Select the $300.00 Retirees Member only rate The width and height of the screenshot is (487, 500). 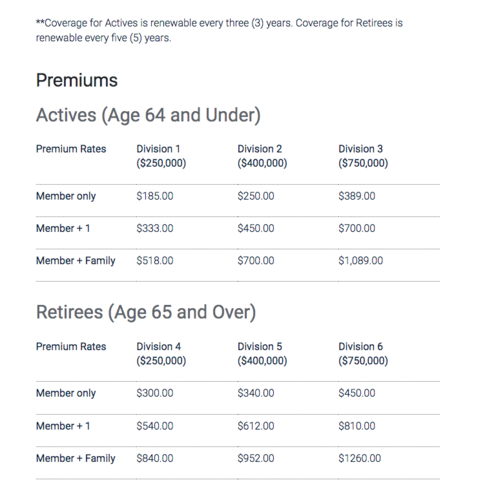point(155,393)
